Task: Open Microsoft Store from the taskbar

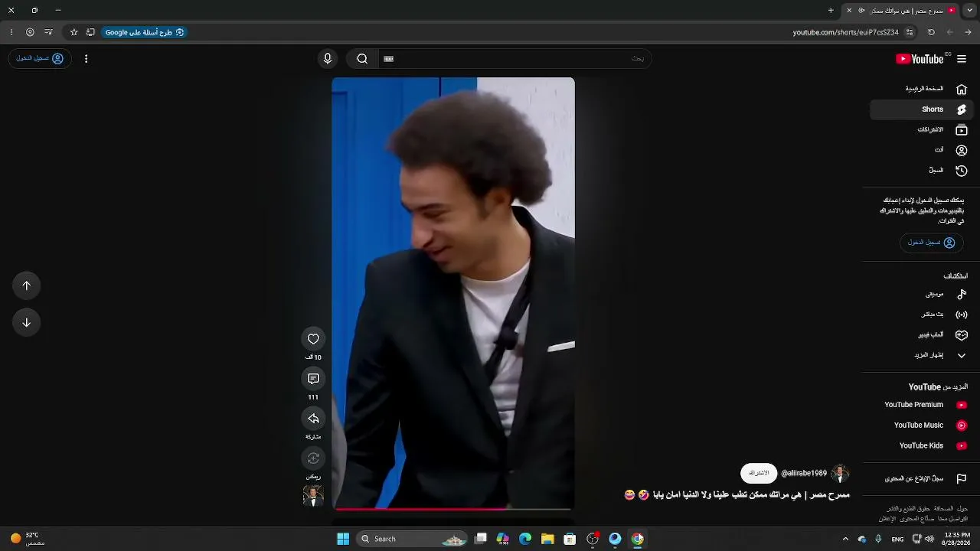Action: [x=570, y=539]
